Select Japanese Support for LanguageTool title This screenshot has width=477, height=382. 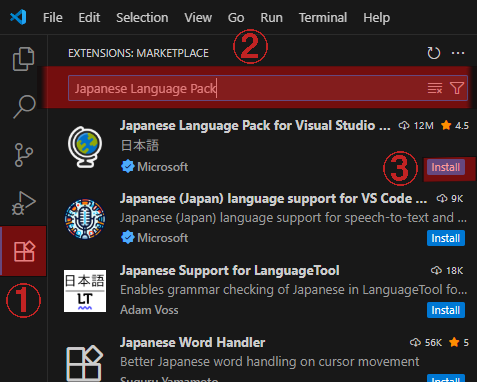click(x=230, y=270)
